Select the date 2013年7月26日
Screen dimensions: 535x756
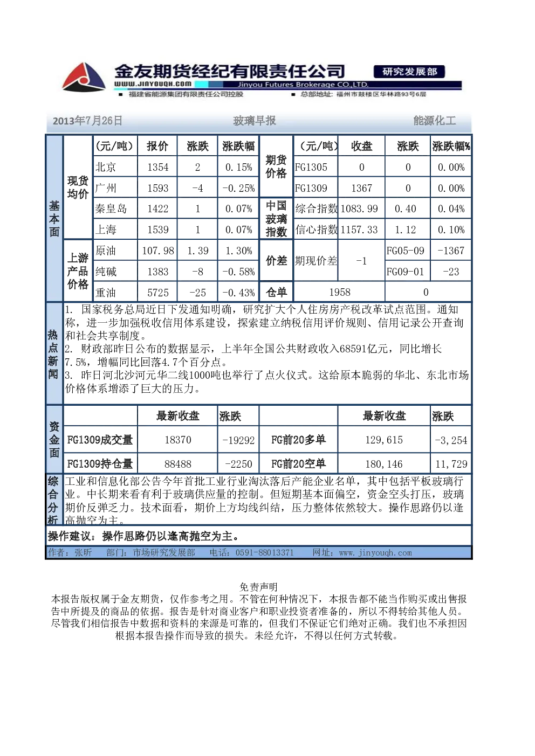pyautogui.click(x=87, y=121)
